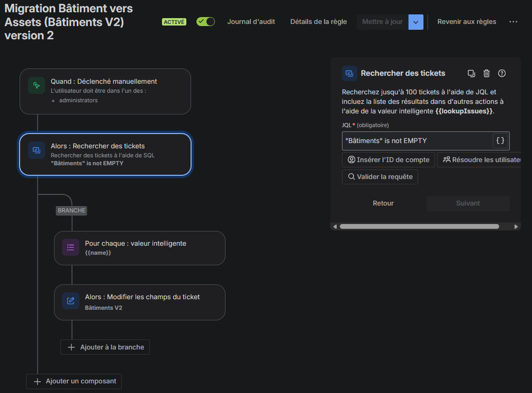532x393 pixels.
Task: Click the {{name}} smart value label
Action: (98, 253)
